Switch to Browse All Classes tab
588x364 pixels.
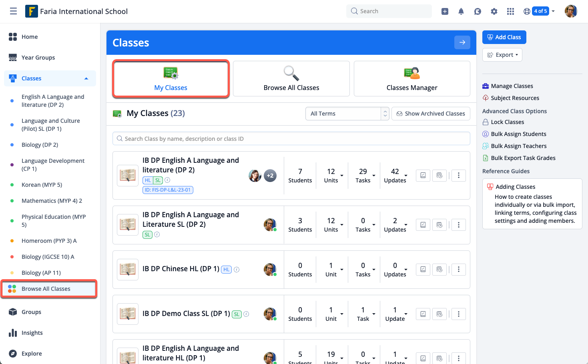(291, 79)
